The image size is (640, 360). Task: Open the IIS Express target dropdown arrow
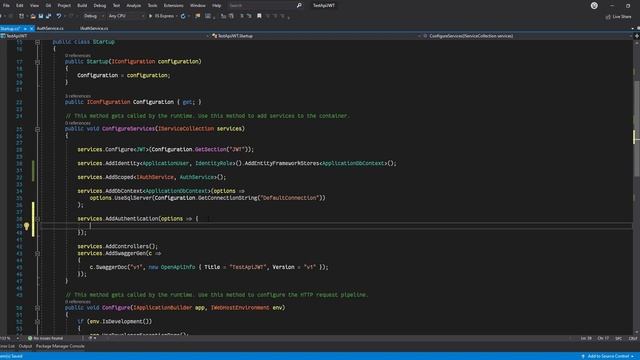177,16
